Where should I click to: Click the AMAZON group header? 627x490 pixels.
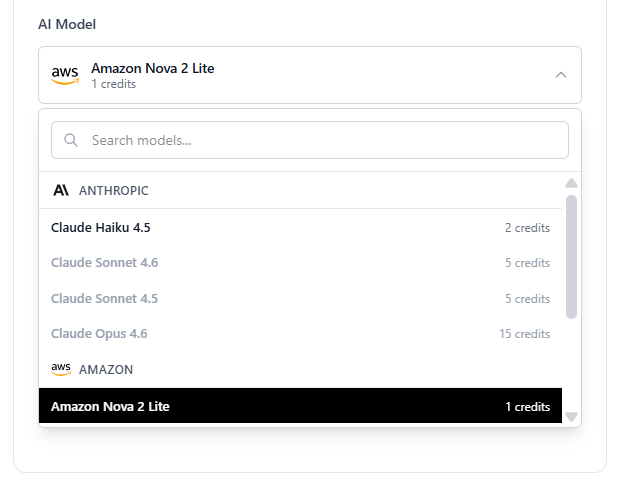pyautogui.click(x=300, y=369)
